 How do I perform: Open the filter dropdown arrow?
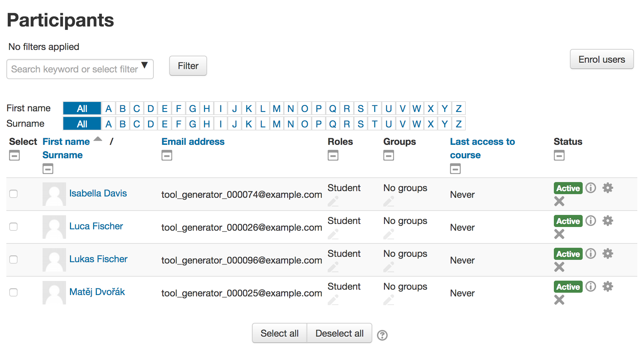(x=144, y=65)
